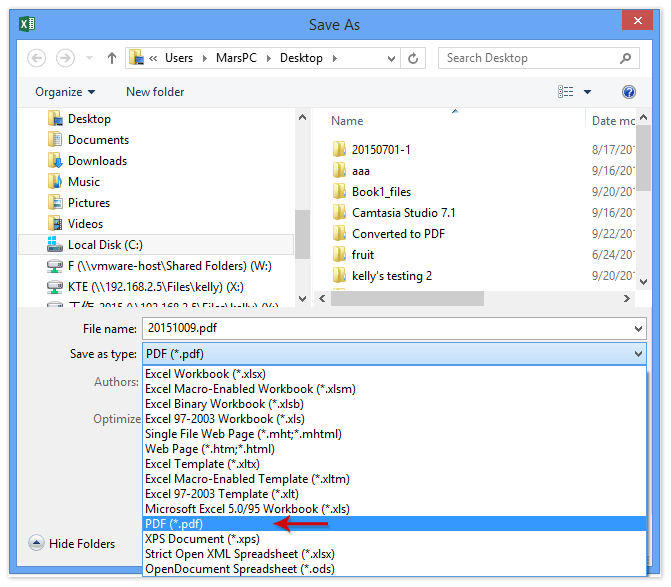This screenshot has width=671, height=587.
Task: Click file list vertical scroll down arrow
Action: point(643,282)
